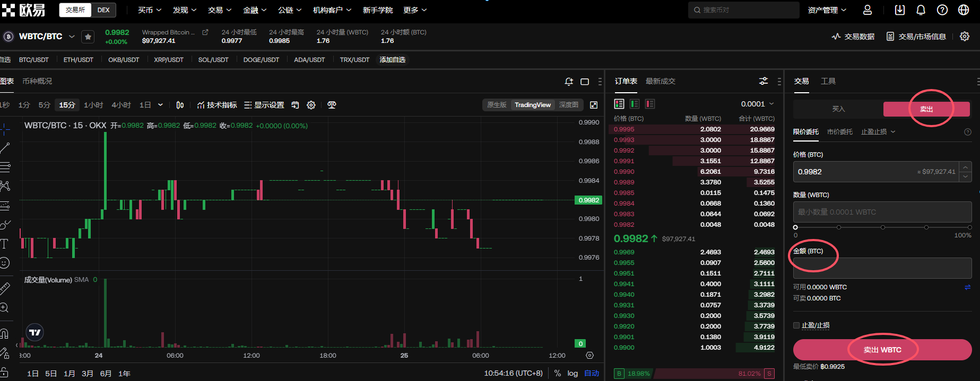Show sell-only order book view

pos(650,104)
